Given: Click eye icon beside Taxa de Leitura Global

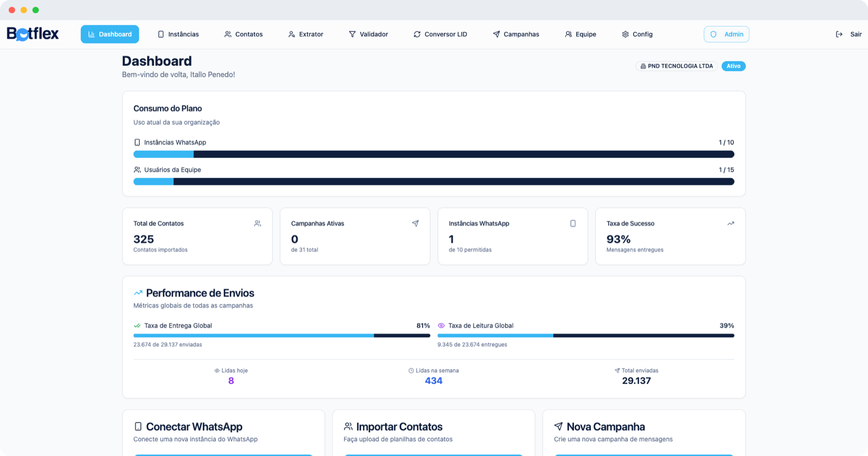Looking at the screenshot, I should 441,326.
